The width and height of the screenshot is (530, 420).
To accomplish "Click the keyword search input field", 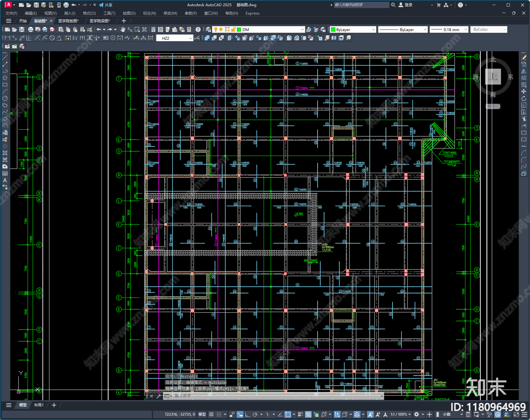I will coord(361,5).
